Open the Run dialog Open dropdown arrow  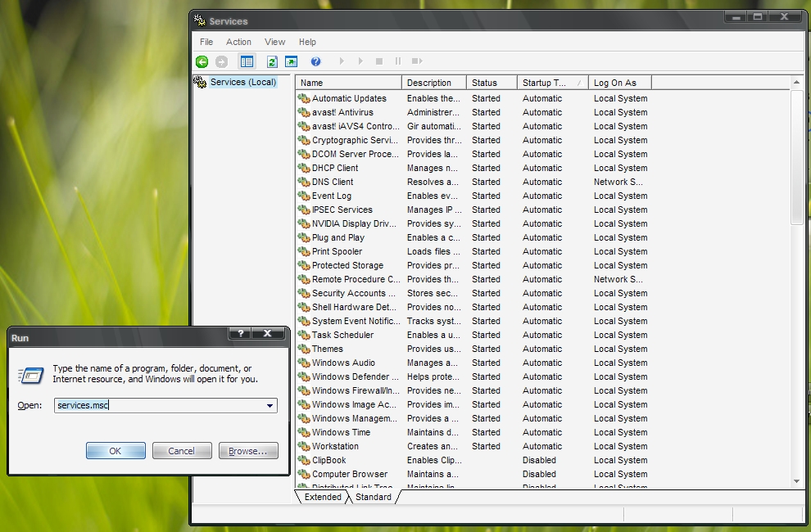(x=270, y=405)
